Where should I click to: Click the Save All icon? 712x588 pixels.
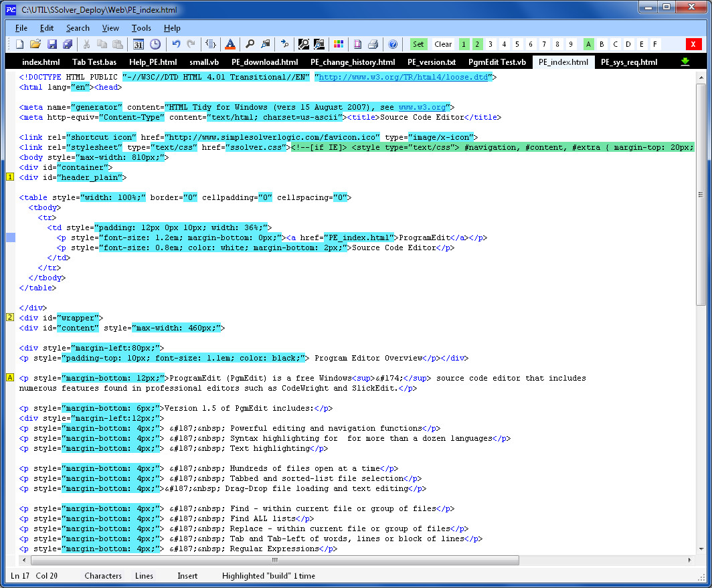(68, 44)
